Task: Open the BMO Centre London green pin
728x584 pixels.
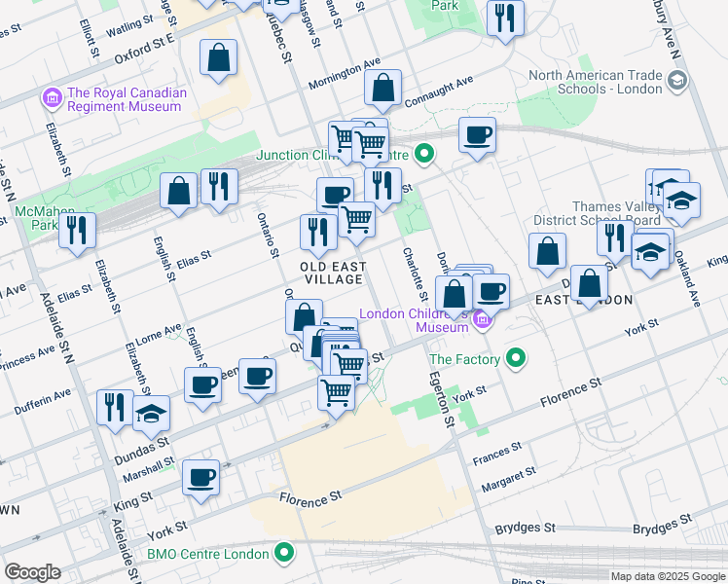Action: [x=284, y=553]
